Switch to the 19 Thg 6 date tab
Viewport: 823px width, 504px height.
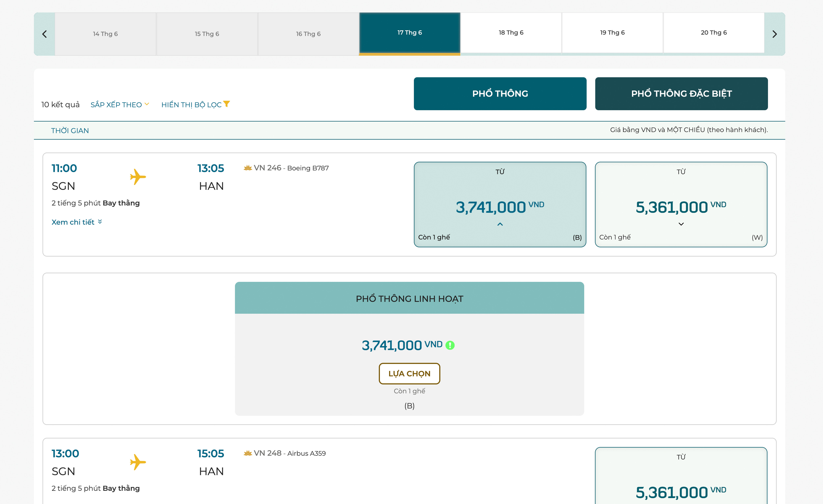click(612, 33)
